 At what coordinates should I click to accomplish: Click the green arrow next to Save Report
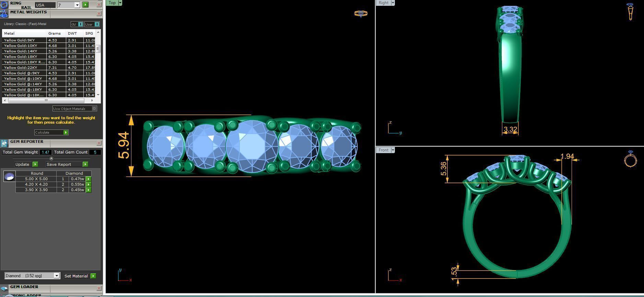pyautogui.click(x=85, y=164)
